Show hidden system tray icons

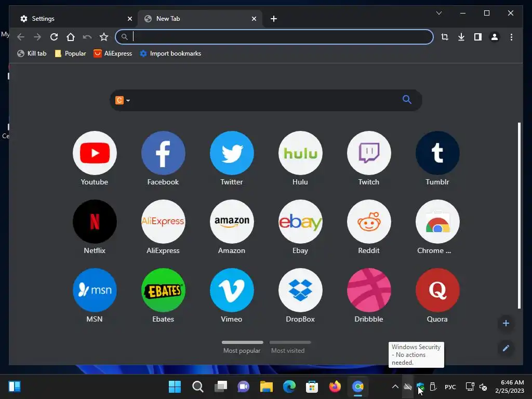point(395,387)
